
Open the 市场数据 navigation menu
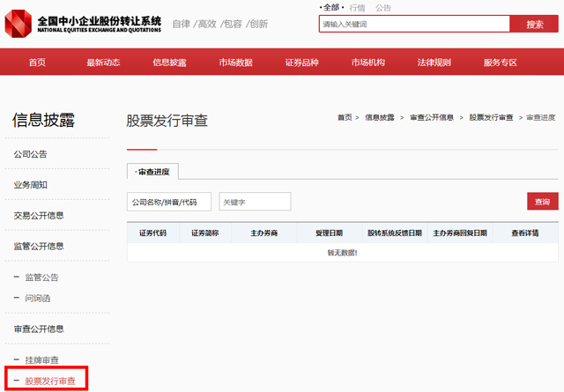(x=235, y=63)
